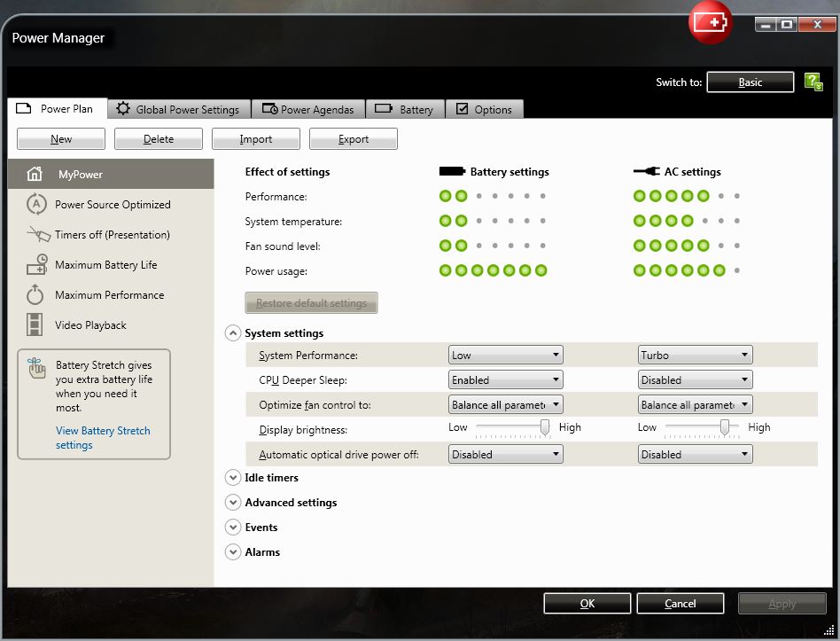Select Timers off (Presentation) plan
This screenshot has width=840, height=641.
(x=111, y=234)
